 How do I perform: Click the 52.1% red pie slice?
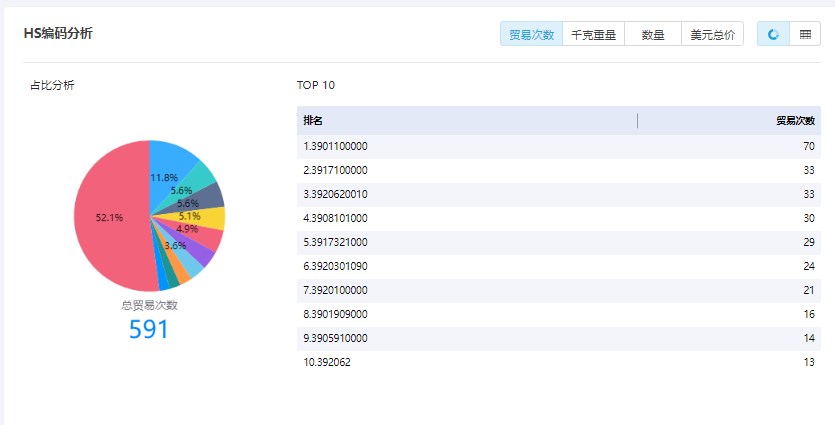[109, 217]
